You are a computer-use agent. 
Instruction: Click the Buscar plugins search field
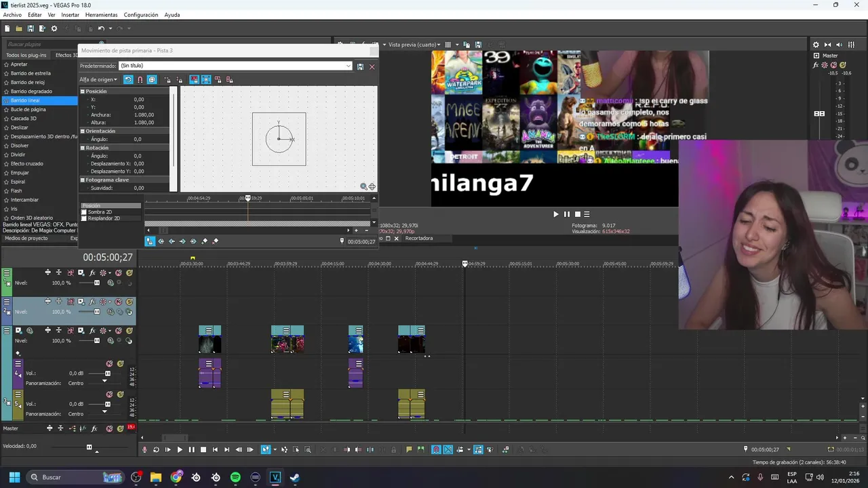coord(51,44)
